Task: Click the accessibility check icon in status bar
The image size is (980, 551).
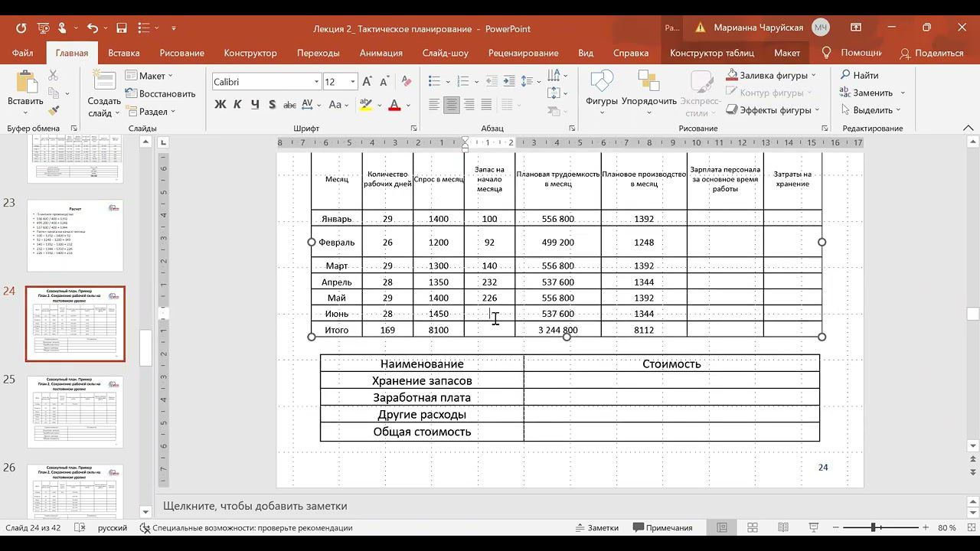Action: click(x=145, y=528)
